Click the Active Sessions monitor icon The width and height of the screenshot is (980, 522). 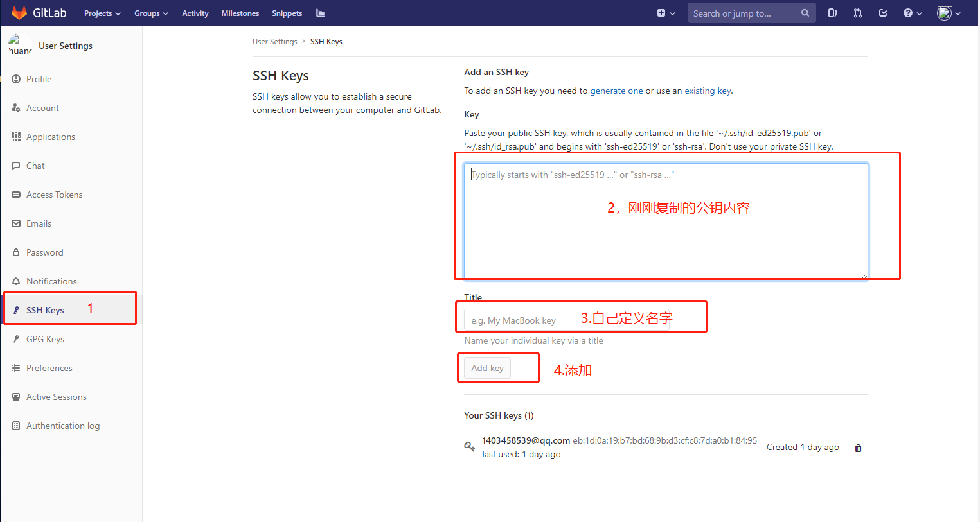(x=16, y=397)
